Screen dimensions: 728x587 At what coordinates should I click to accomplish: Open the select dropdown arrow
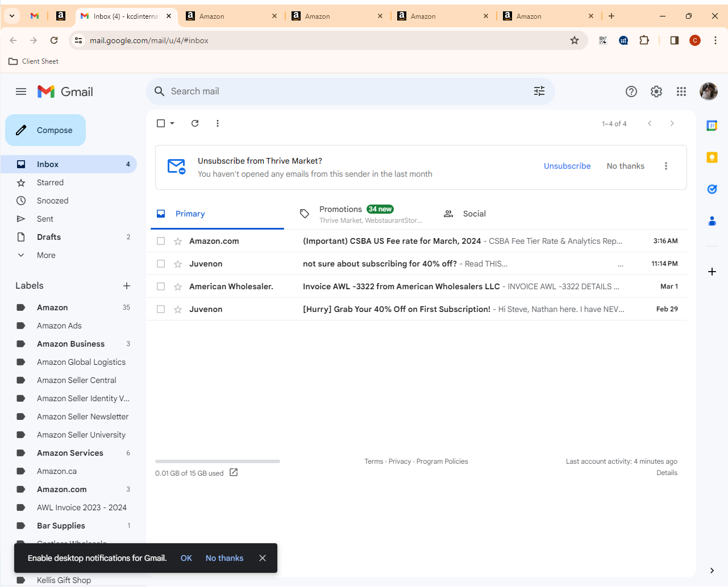click(172, 123)
